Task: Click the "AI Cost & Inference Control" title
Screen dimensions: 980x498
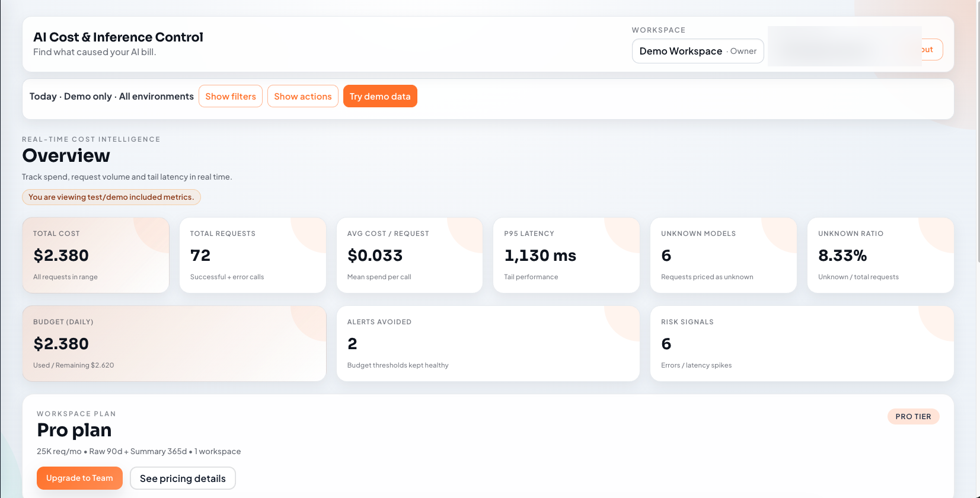Action: point(118,37)
